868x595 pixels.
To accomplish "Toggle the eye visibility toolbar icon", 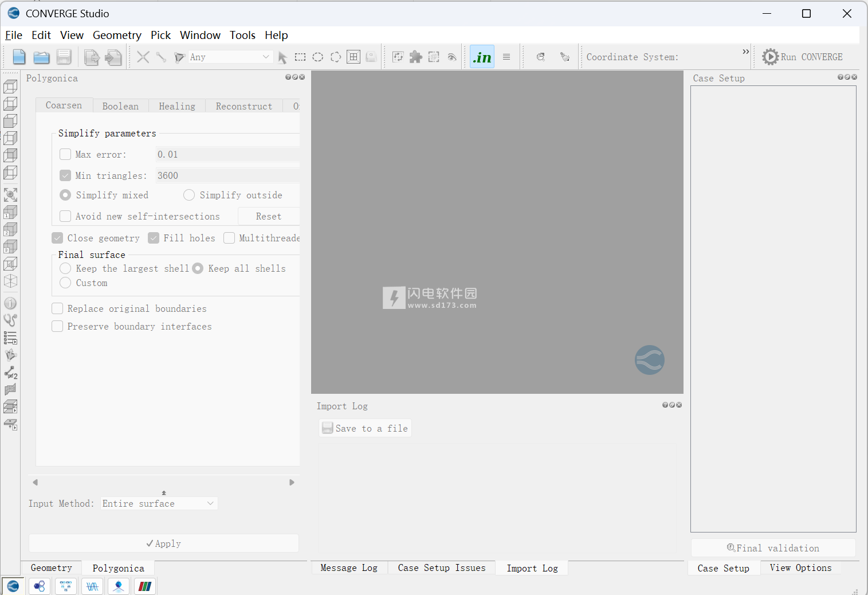I will [x=452, y=57].
